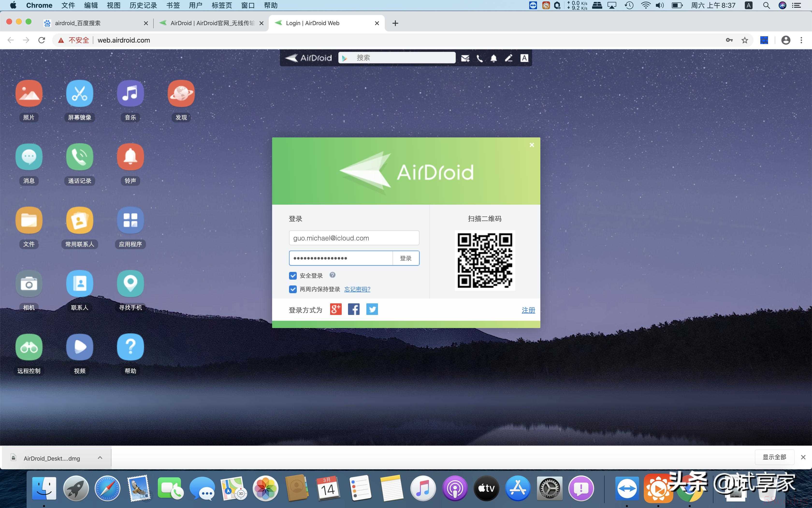Click the QR code image
812x508 pixels.
(485, 260)
